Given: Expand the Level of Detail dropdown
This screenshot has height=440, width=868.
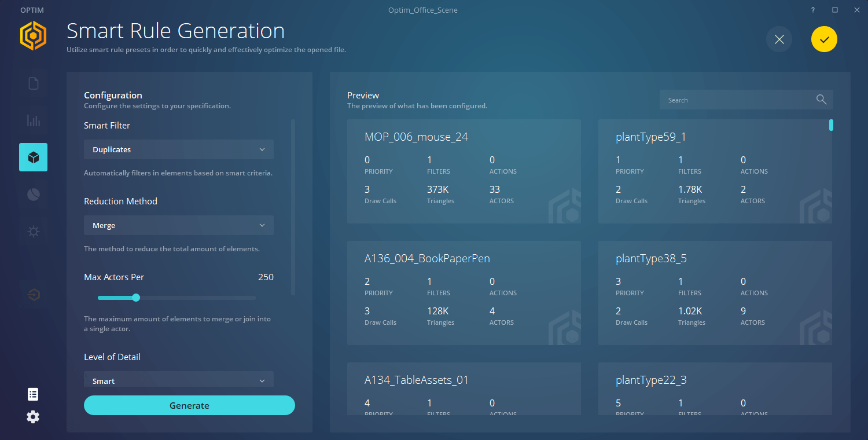Looking at the screenshot, I should pyautogui.click(x=178, y=379).
